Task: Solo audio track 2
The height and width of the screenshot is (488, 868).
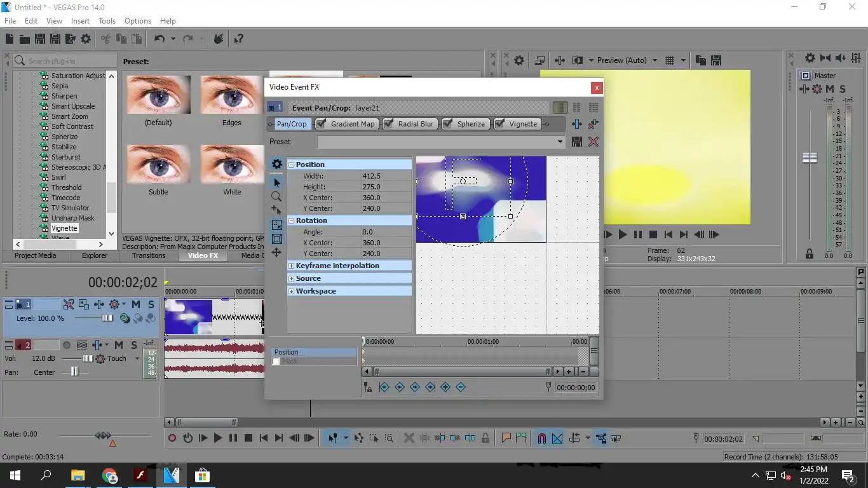Action: pyautogui.click(x=134, y=345)
